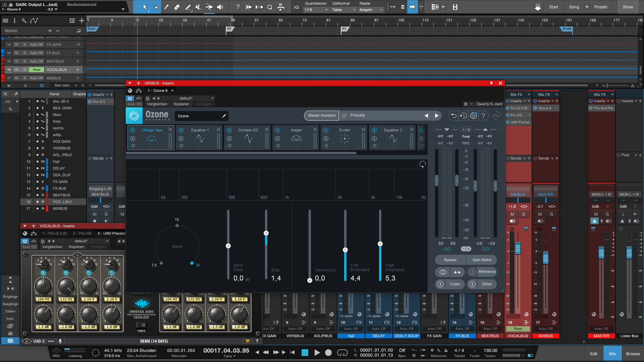Toggle the transport Loop button
644x362 pixels.
[x=342, y=353]
